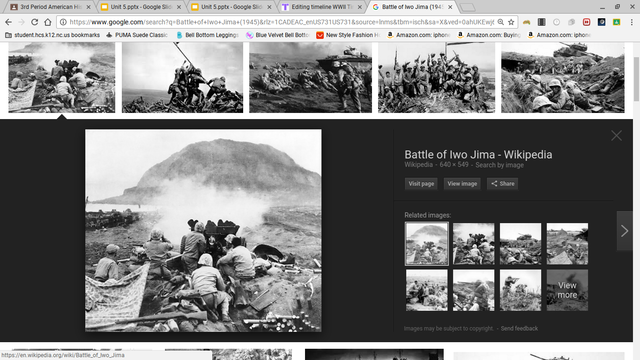640x360 pixels.
Task: Click the site info icon in address bar
Action: 63,22
